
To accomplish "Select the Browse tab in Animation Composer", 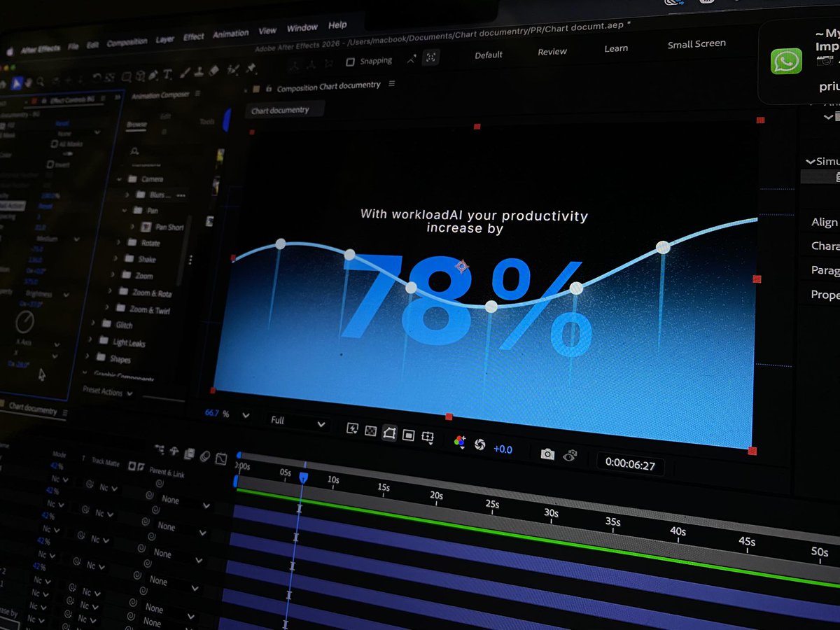I will pos(136,125).
